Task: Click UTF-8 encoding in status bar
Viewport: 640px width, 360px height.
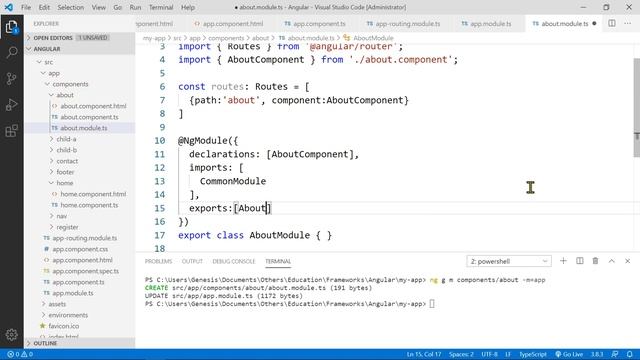Action: click(x=489, y=354)
